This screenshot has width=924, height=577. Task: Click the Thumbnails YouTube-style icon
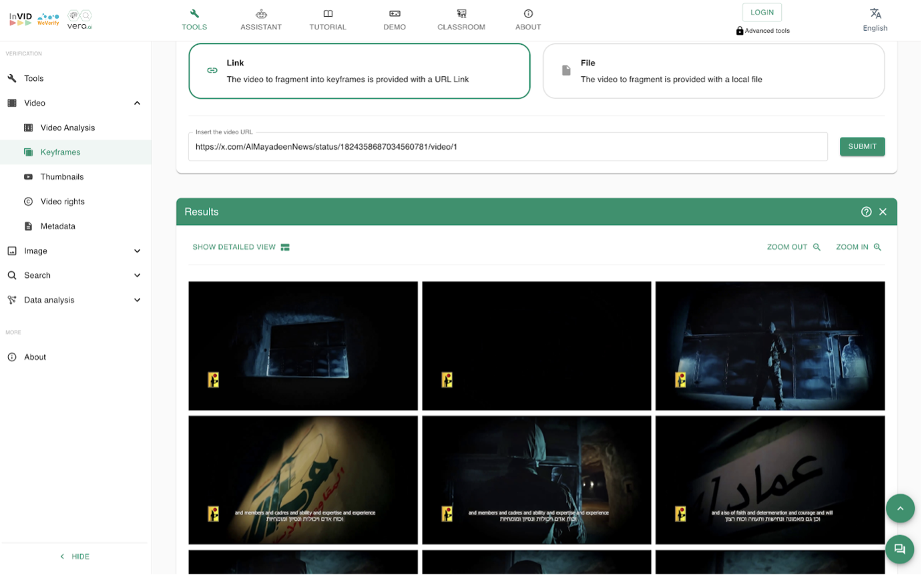pyautogui.click(x=28, y=177)
